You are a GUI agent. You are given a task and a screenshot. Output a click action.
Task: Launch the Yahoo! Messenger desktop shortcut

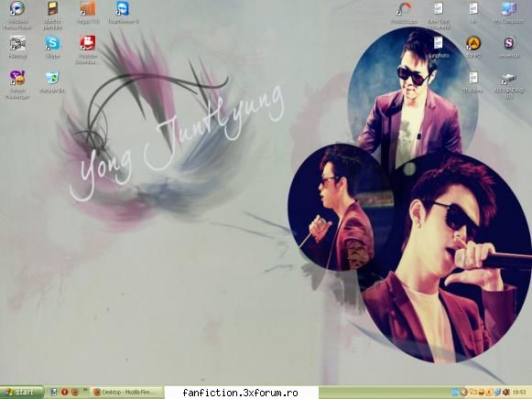click(x=17, y=85)
